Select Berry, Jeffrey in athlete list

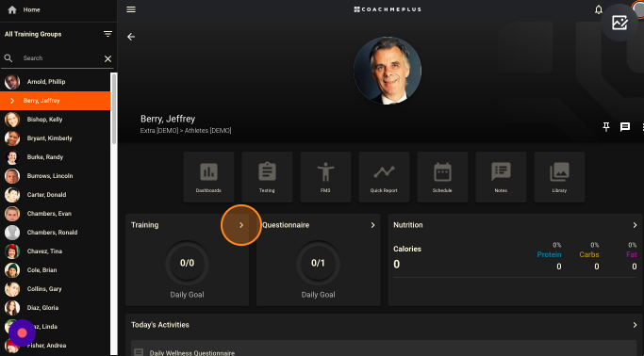click(55, 101)
